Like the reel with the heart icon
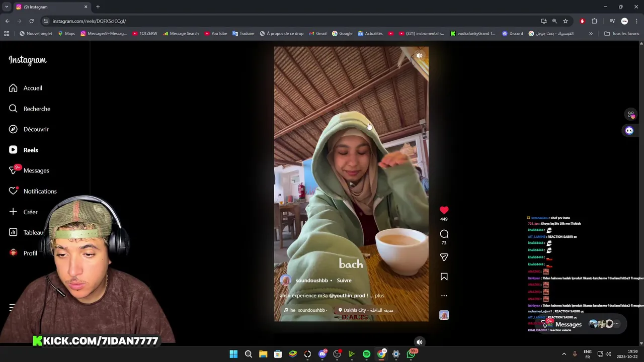Screen dimensions: 644x362 point(444,210)
